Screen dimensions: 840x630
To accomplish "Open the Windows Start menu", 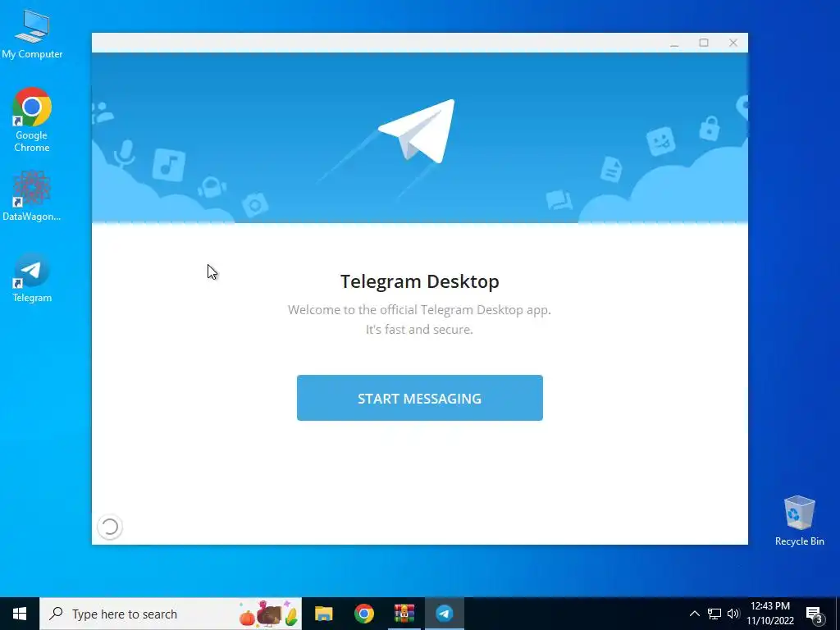I will click(20, 614).
